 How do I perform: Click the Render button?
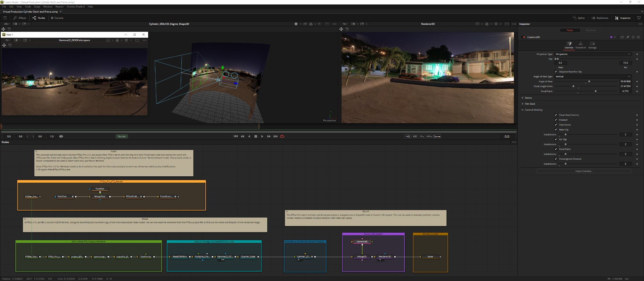[x=122, y=136]
